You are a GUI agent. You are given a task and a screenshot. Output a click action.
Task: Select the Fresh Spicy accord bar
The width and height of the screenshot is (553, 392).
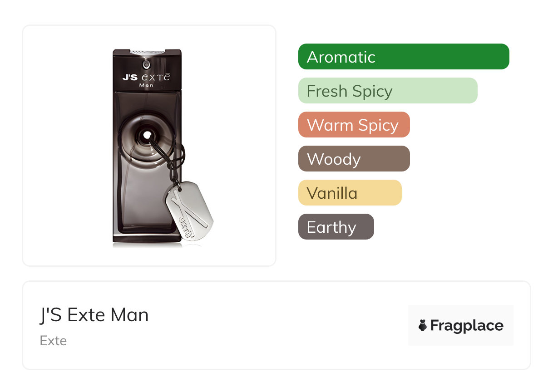[387, 91]
